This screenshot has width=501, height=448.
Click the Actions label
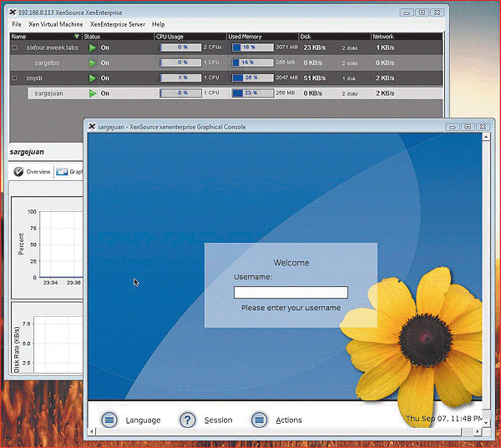pyautogui.click(x=289, y=420)
